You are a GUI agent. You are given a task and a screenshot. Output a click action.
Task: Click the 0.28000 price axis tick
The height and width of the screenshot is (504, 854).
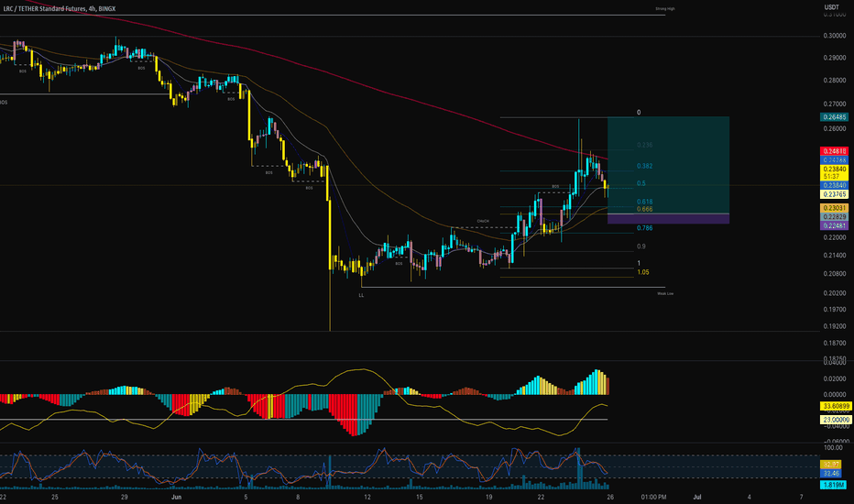coord(835,81)
